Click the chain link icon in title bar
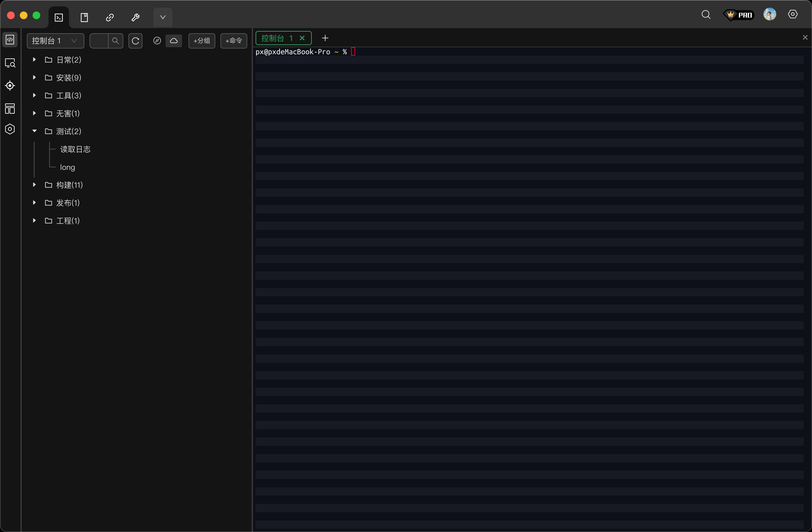 click(110, 17)
